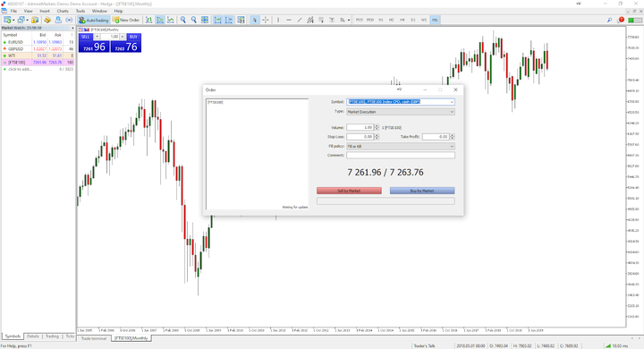Click the Comment input field
This screenshot has width=644, height=349.
401,156
